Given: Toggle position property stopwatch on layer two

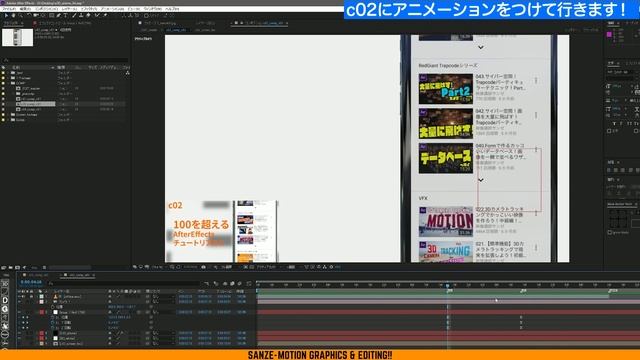Looking at the screenshot, I should click(53, 307).
